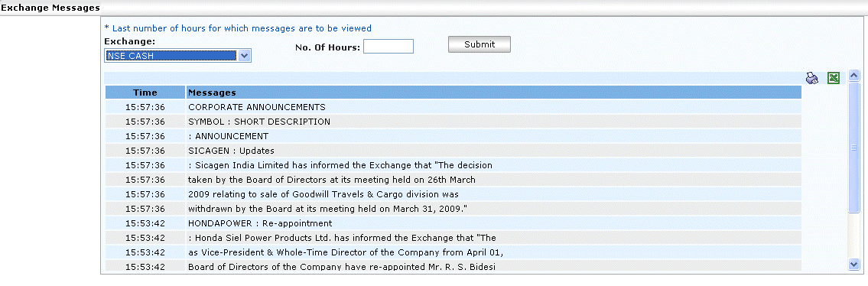The height and width of the screenshot is (286, 868).
Task: Click the scrollbar up arrow
Action: point(853,75)
